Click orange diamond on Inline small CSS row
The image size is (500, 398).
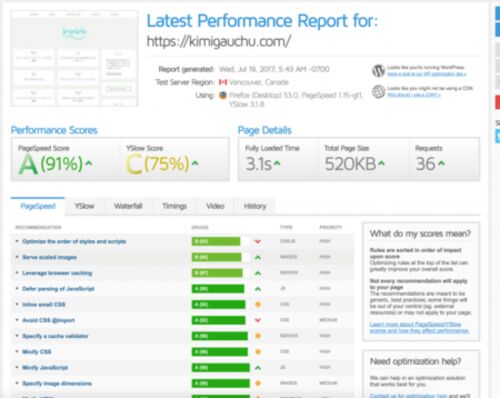(258, 304)
